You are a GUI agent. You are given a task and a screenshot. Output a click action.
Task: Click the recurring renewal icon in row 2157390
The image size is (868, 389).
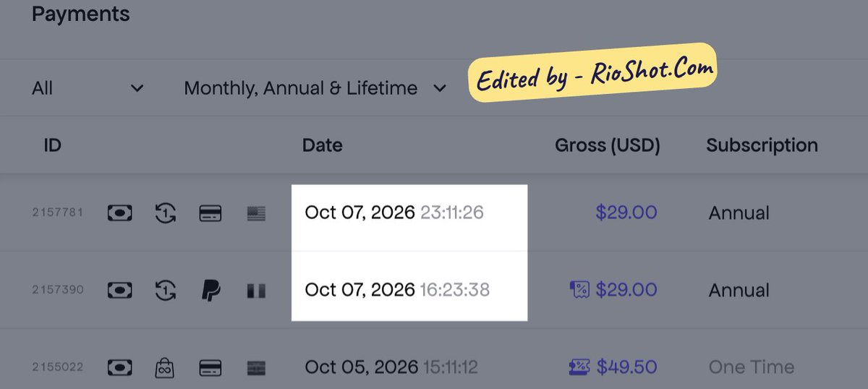point(166,291)
